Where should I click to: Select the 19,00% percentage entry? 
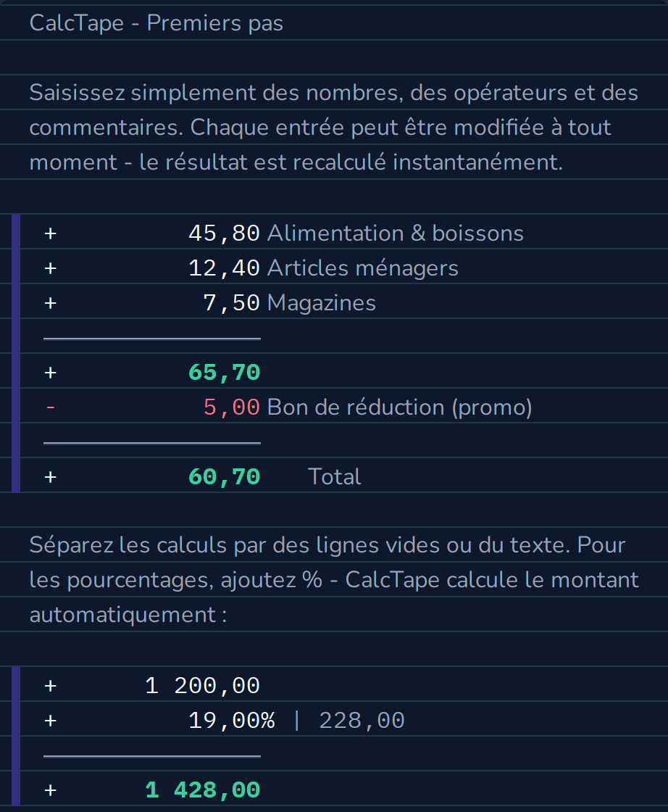click(x=231, y=721)
